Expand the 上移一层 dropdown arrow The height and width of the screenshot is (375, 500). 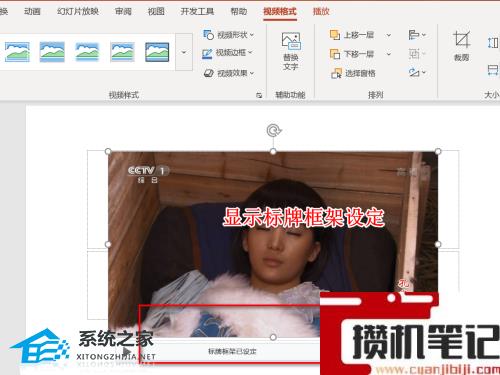click(389, 35)
